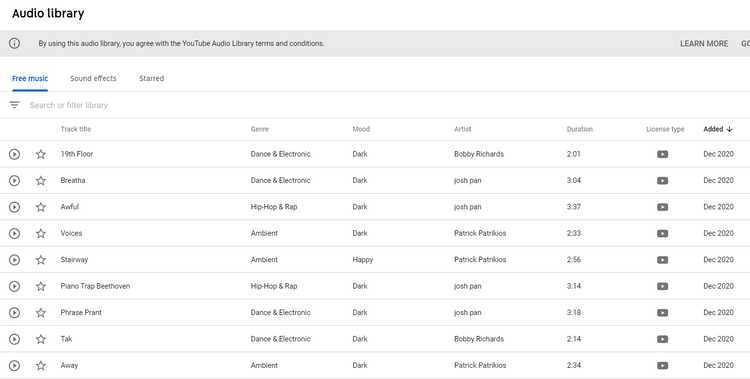750x379 pixels.
Task: Select artist Bobby Richards in 19th Floor row
Action: [479, 154]
